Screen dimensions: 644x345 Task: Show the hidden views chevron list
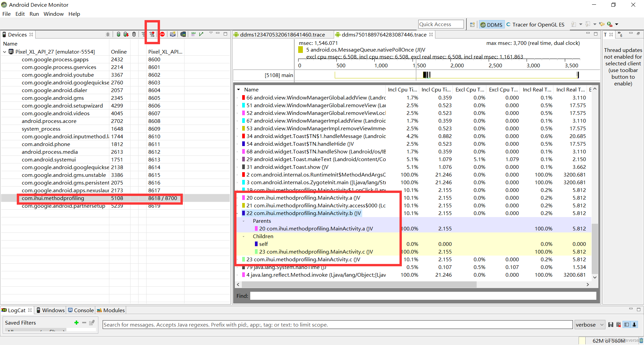(620, 34)
